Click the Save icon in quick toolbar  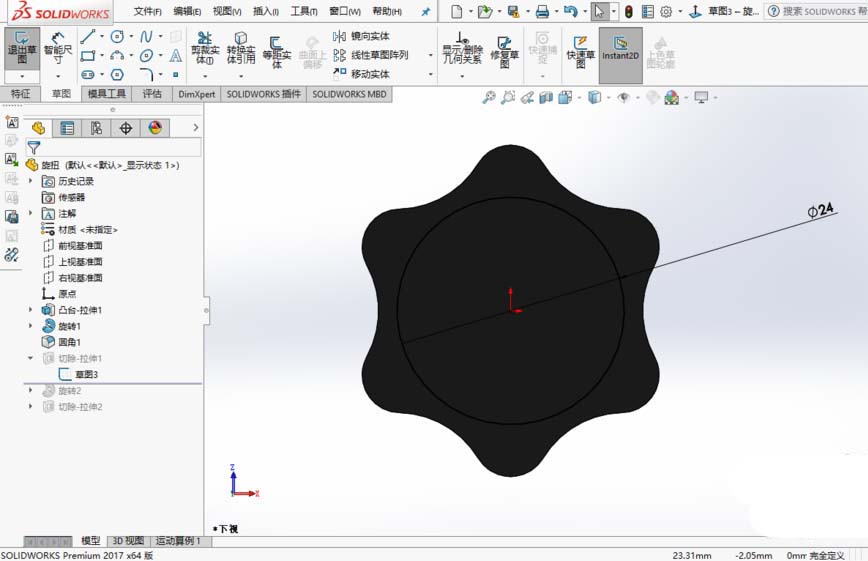tap(513, 11)
